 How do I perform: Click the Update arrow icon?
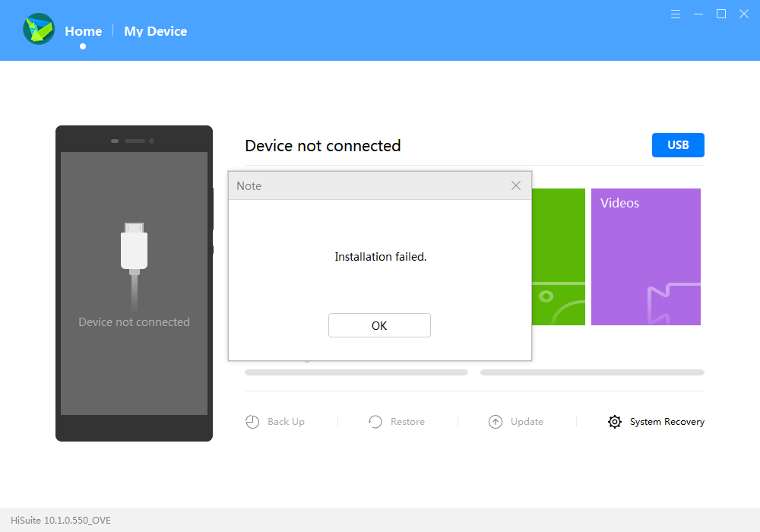(x=496, y=422)
